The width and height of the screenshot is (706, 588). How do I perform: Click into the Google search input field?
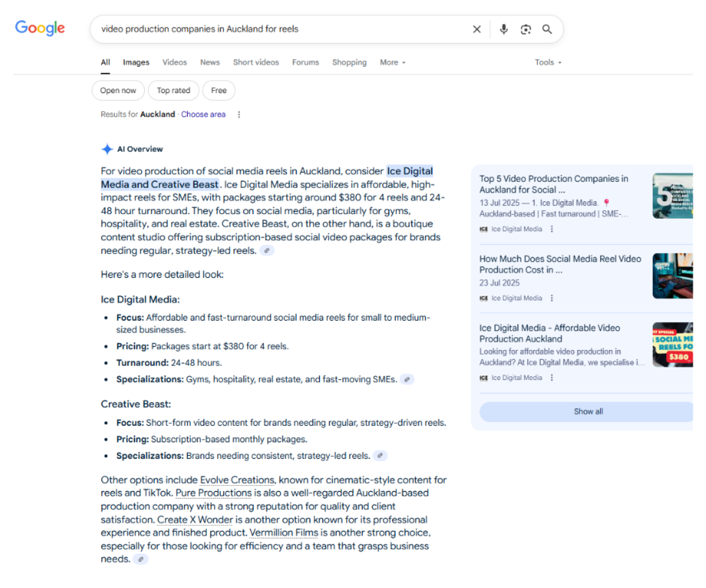tap(282, 29)
